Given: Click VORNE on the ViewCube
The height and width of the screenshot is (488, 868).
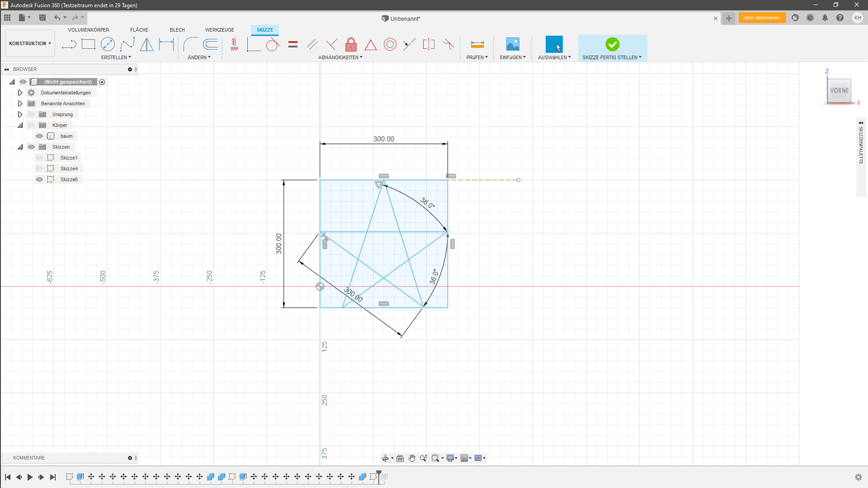Looking at the screenshot, I should pos(839,90).
